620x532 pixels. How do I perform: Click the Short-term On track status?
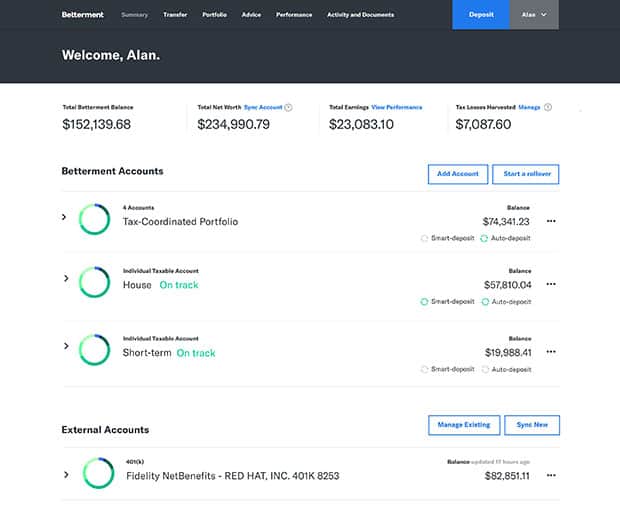(196, 353)
